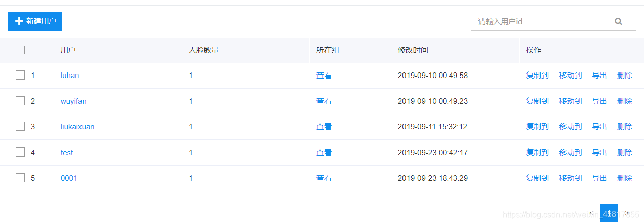Click 导出 for wuyifan
Viewport: 644px width, 224px height.
600,101
